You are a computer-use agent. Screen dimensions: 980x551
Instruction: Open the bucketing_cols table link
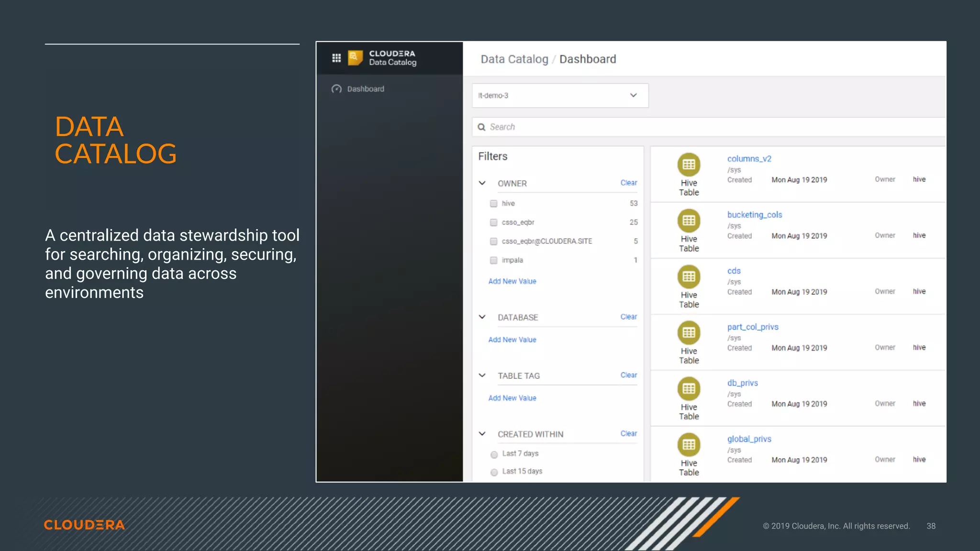click(x=755, y=215)
